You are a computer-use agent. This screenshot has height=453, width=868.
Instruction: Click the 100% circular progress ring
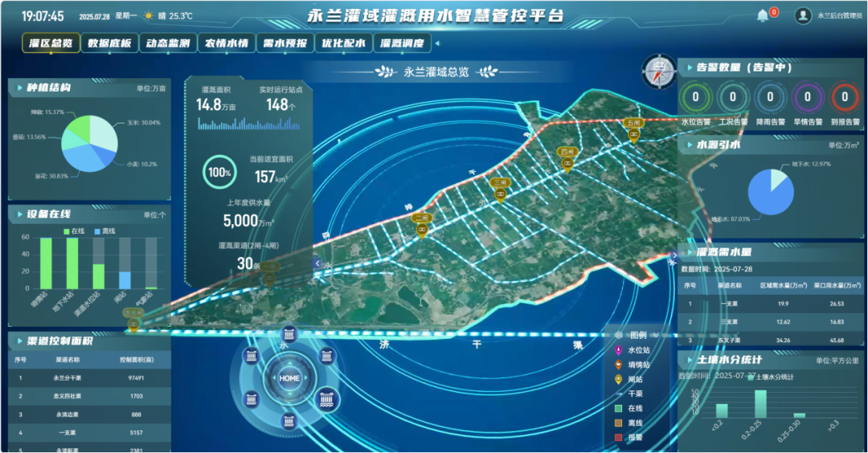coord(219,172)
